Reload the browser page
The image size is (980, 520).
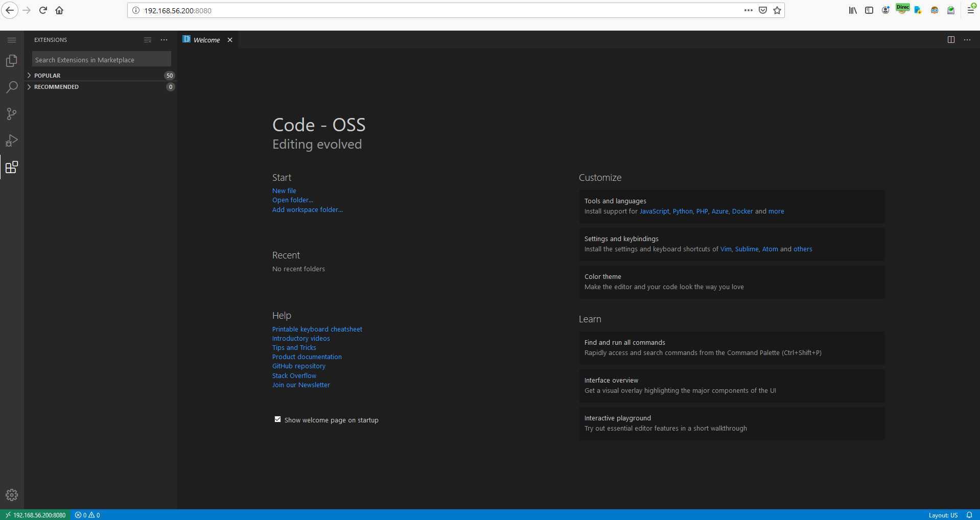(x=43, y=10)
